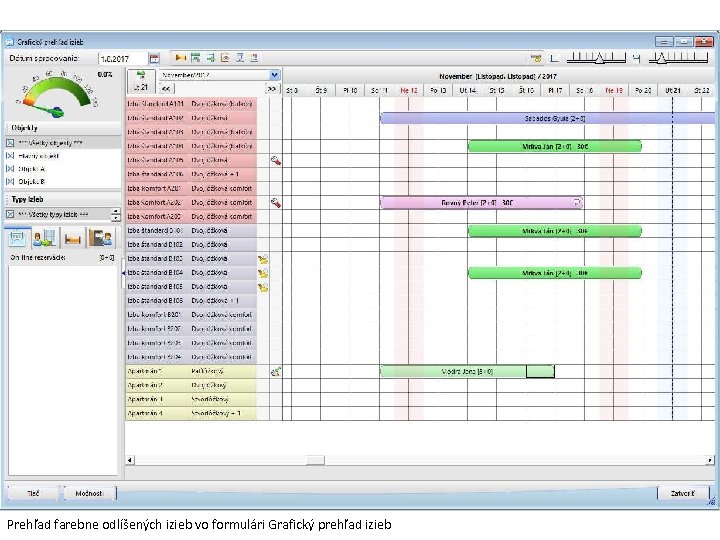Click the blue document toolbar icon
Image resolution: width=720 pixels, height=540 pixels.
click(x=240, y=58)
